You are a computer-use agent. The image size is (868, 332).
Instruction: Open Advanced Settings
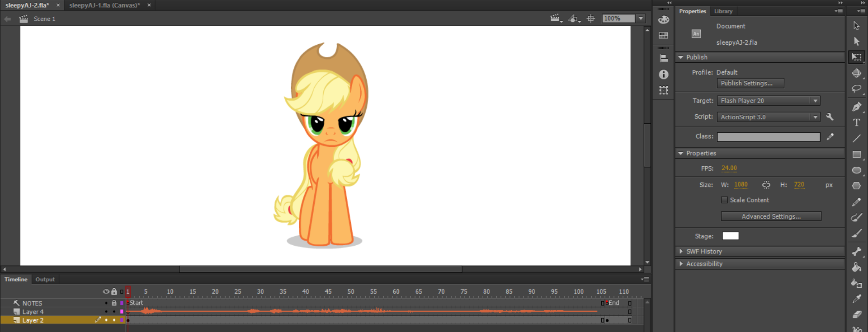click(x=771, y=216)
